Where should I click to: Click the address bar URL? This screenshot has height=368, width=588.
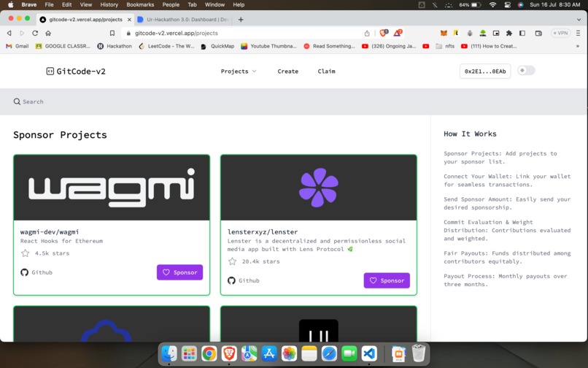click(177, 33)
